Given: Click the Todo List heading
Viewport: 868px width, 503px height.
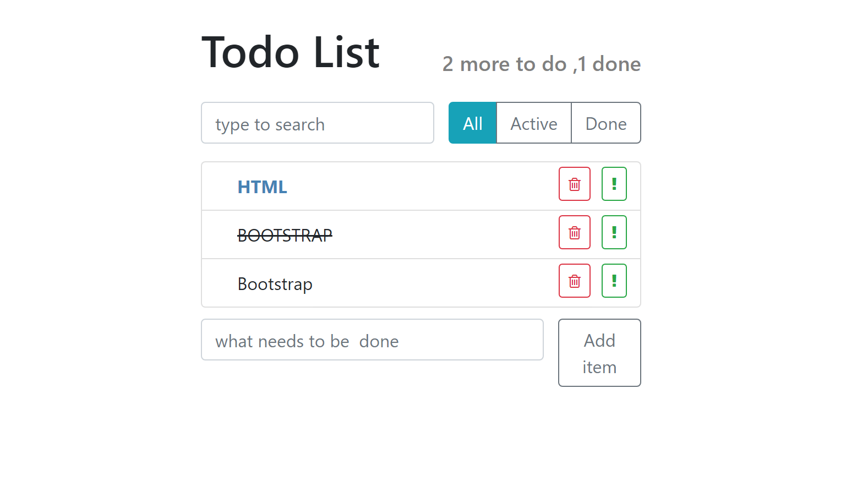Looking at the screenshot, I should pos(291,52).
